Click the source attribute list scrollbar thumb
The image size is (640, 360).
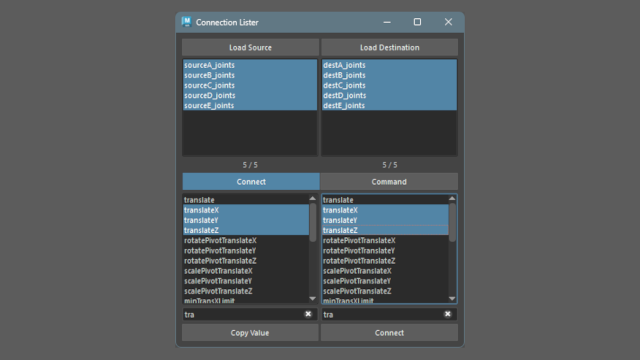click(313, 222)
